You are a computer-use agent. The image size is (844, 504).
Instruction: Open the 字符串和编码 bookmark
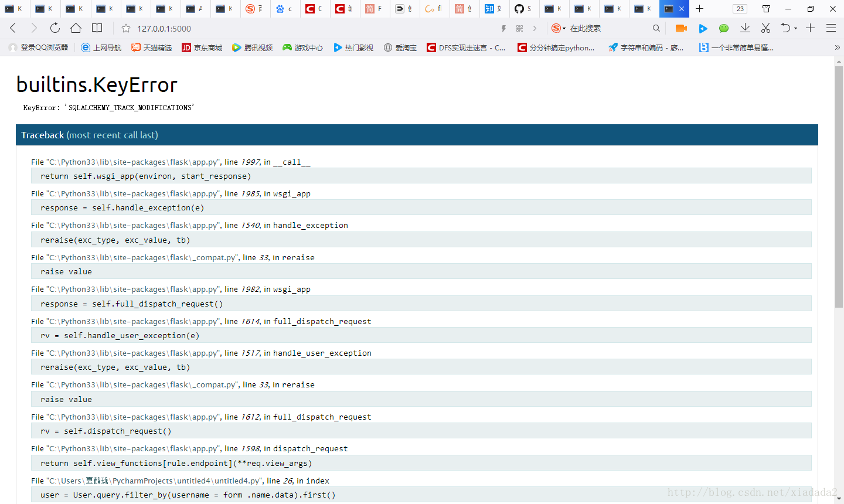pyautogui.click(x=646, y=47)
